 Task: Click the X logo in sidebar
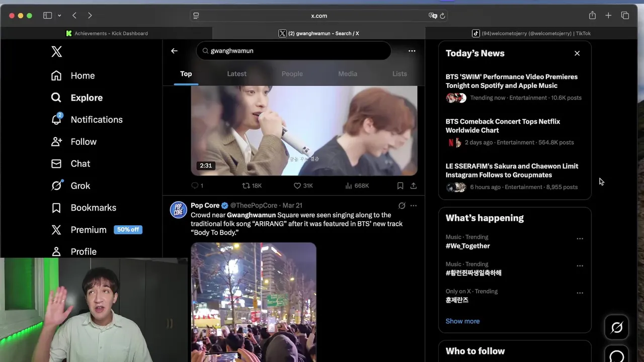(57, 51)
